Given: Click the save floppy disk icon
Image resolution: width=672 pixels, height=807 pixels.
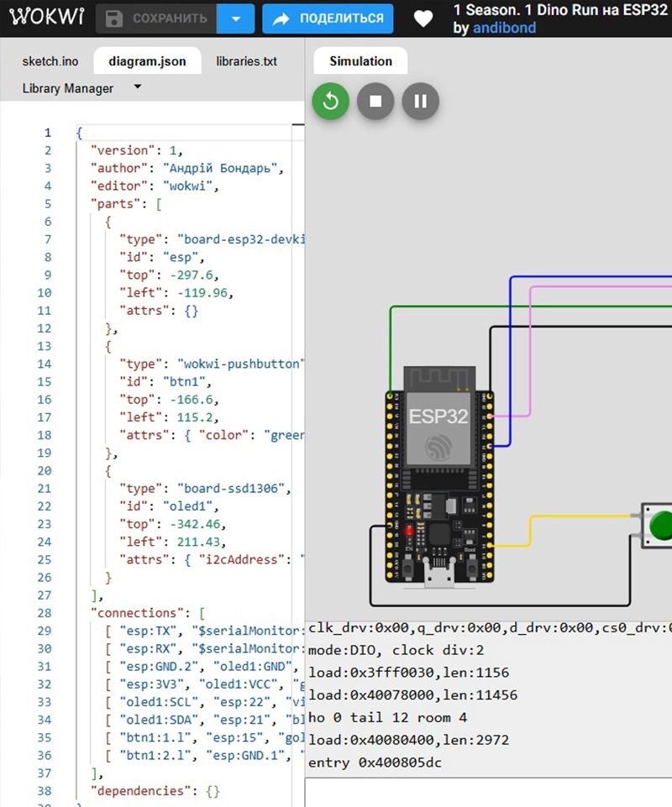Looking at the screenshot, I should tap(114, 18).
